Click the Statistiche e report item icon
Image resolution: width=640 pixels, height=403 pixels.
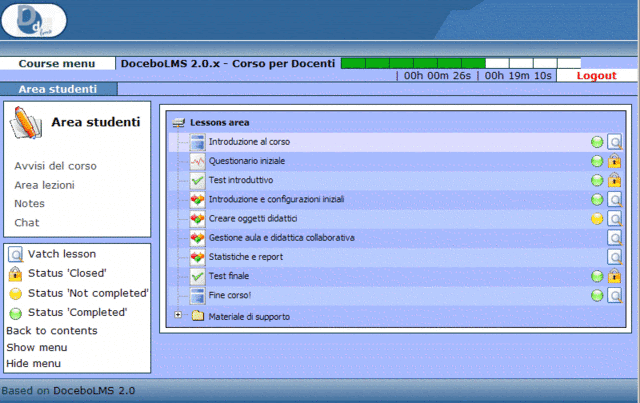pyautogui.click(x=198, y=257)
